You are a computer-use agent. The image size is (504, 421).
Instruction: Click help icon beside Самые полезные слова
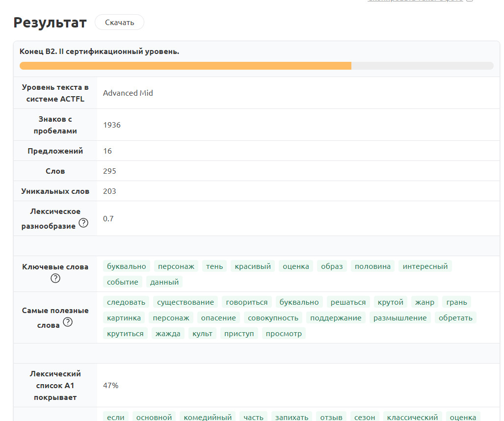68,322
